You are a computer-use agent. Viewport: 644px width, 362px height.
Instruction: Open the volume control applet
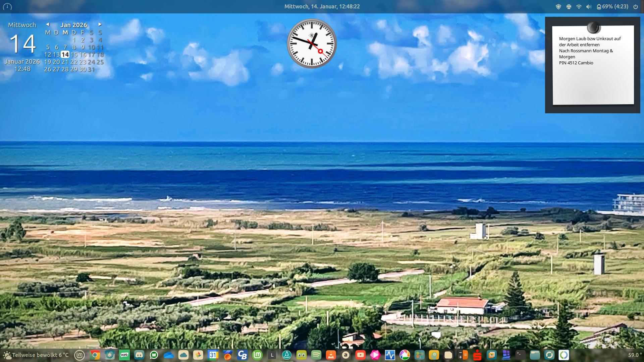(x=589, y=7)
